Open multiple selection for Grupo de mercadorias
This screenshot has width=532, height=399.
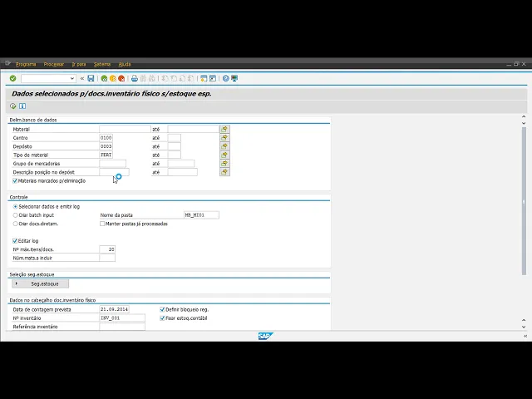point(224,163)
